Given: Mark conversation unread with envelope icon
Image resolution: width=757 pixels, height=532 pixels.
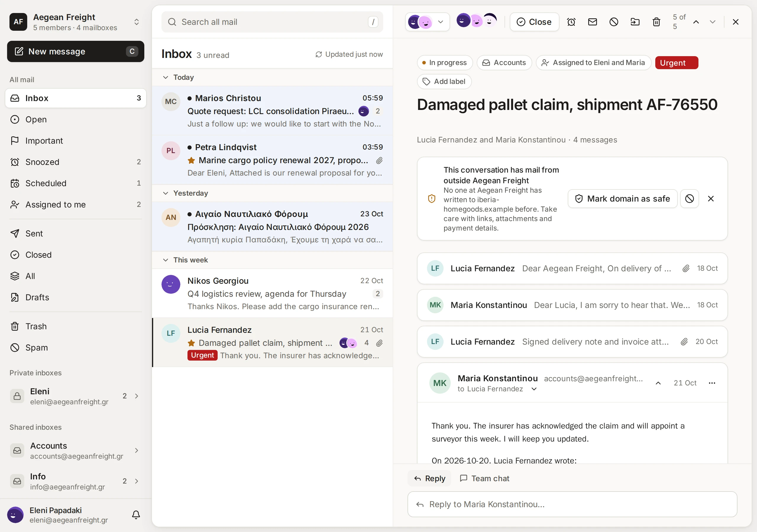Looking at the screenshot, I should tap(593, 22).
